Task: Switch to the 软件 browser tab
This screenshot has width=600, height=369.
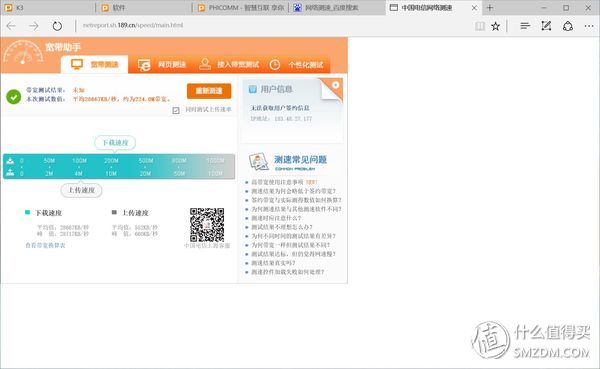Action: point(144,8)
